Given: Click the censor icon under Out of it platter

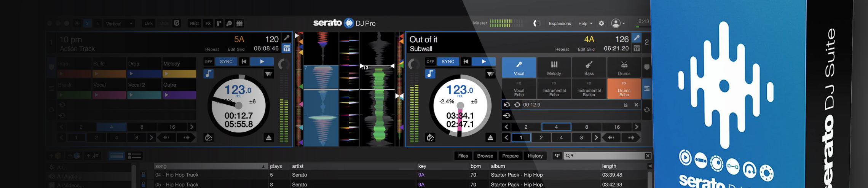Looking at the screenshot, I should pos(430,138).
